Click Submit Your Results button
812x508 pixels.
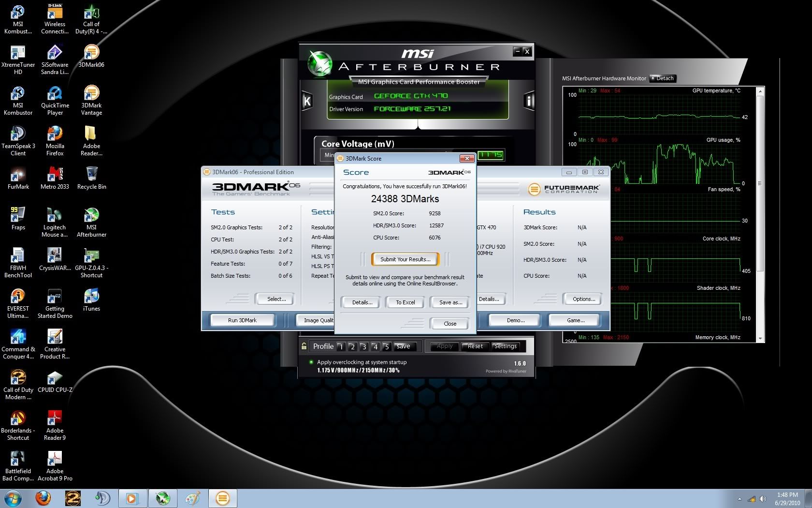(405, 259)
